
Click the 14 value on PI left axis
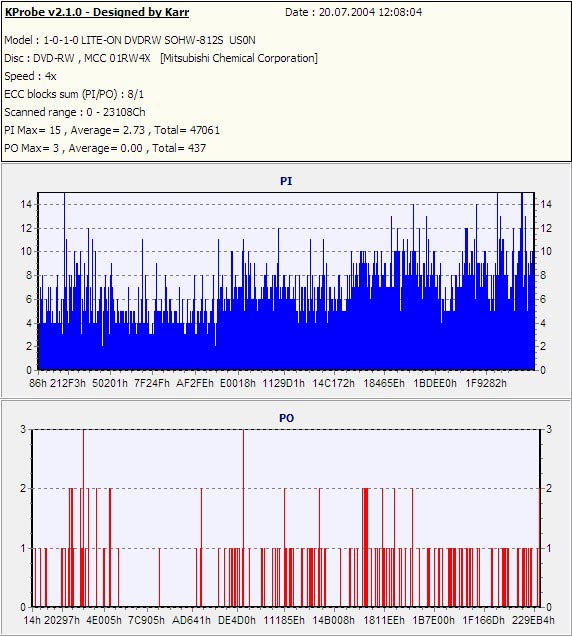[26, 204]
